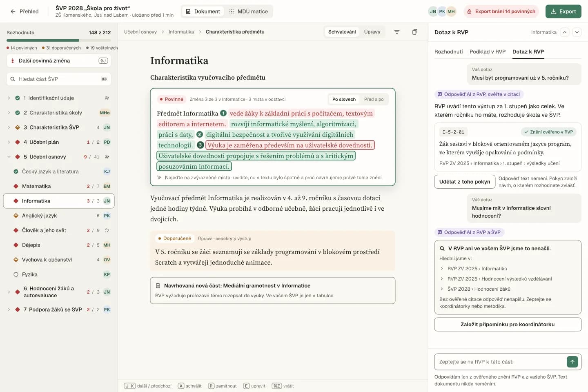The width and height of the screenshot is (588, 392).
Task: Switch diff view to Před a po
Action: [374, 99]
